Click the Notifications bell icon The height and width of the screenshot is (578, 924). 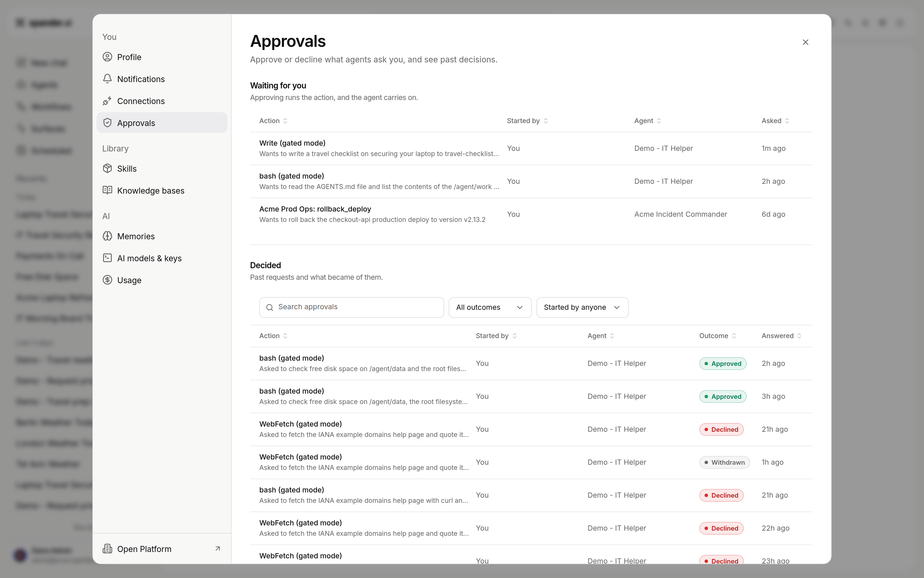[x=107, y=79]
